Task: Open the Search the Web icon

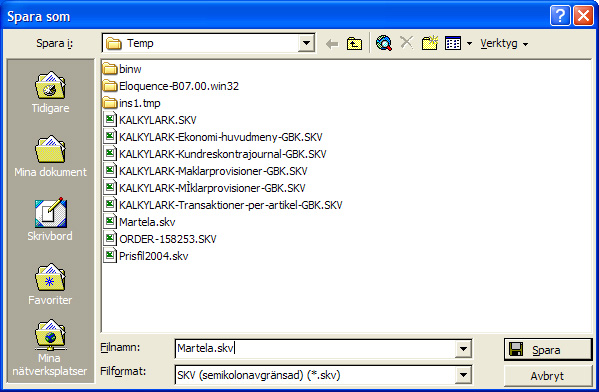Action: pyautogui.click(x=384, y=43)
